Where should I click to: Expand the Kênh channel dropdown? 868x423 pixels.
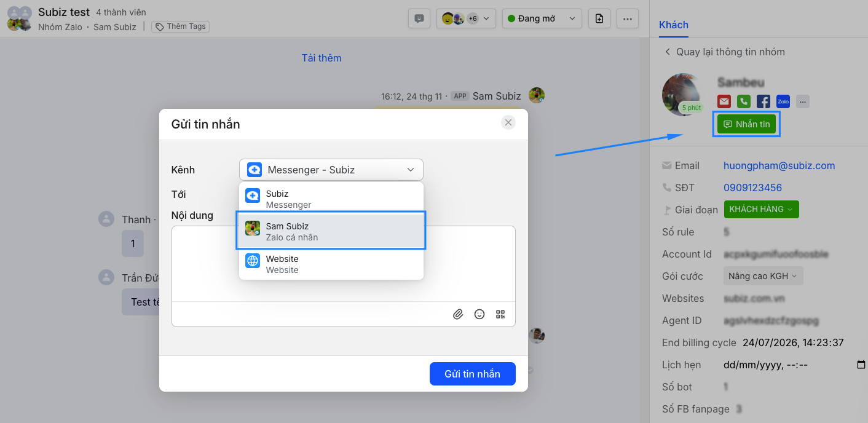pos(331,170)
